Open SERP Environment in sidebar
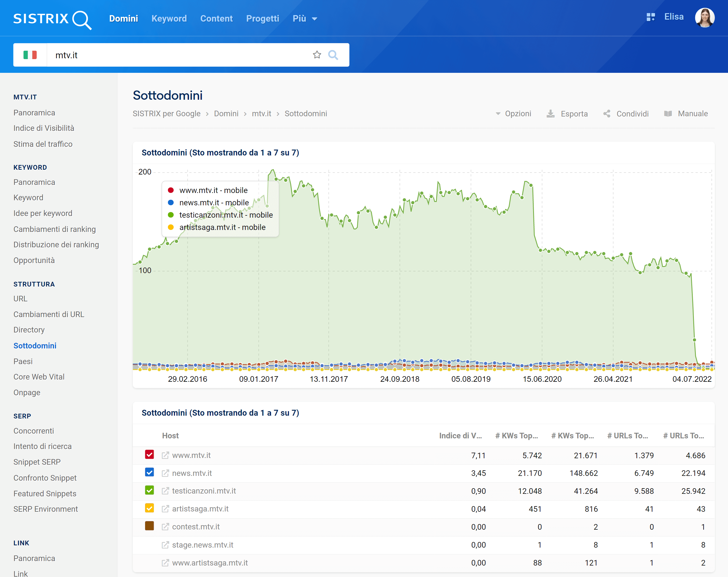Screen dimensions: 728x577 click(x=46, y=509)
